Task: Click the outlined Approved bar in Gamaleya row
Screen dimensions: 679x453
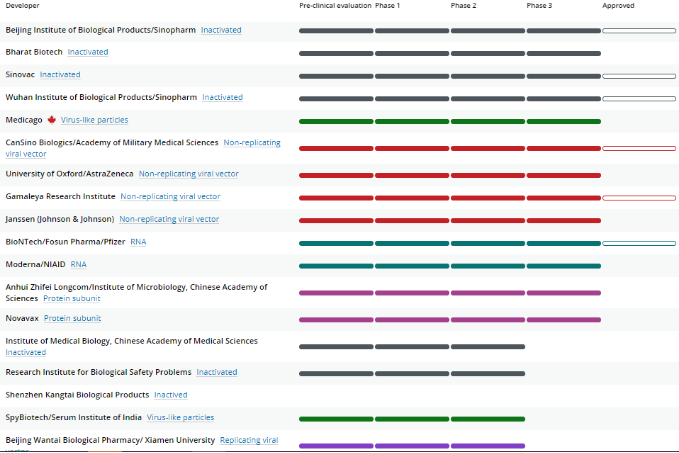Action: coord(639,198)
